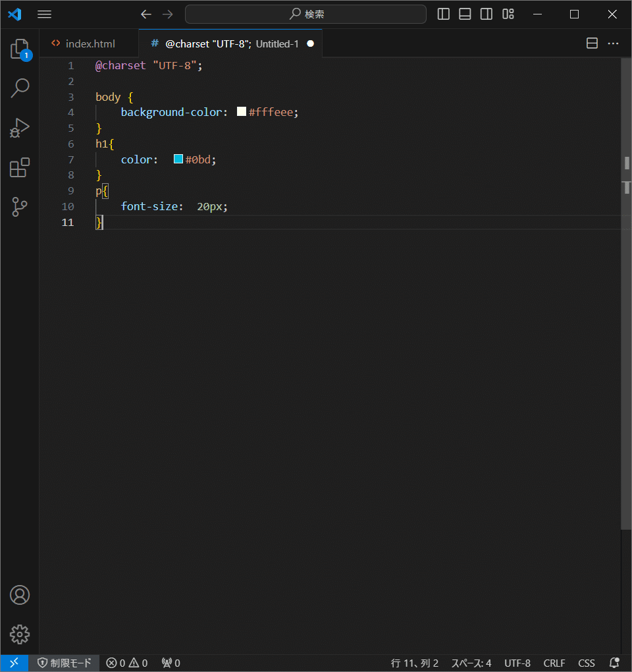Open notifications bell in status bar
Screen dimensions: 632x672
(x=614, y=663)
